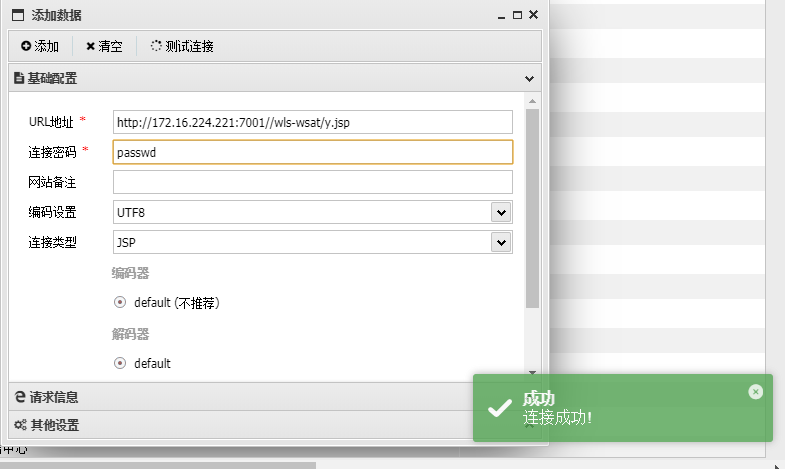Select the encoder default (不推荐) radio button
Viewport: 785px width, 469px height.
120,303
